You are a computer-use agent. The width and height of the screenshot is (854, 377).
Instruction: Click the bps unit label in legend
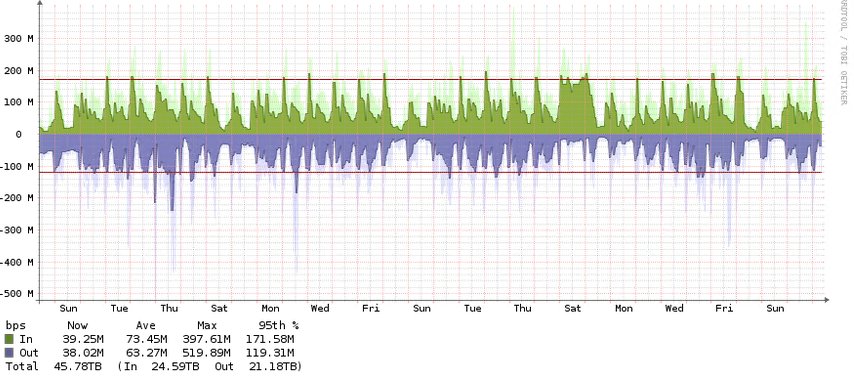[15, 325]
